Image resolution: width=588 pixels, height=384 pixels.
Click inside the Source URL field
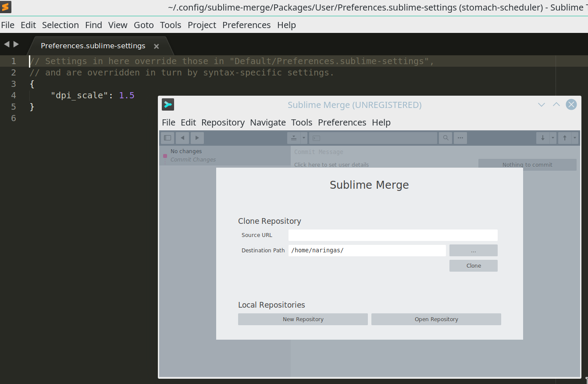[x=392, y=235]
